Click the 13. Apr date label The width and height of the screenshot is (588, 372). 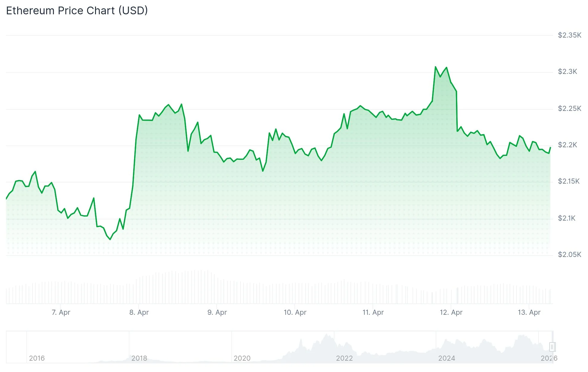tap(529, 312)
